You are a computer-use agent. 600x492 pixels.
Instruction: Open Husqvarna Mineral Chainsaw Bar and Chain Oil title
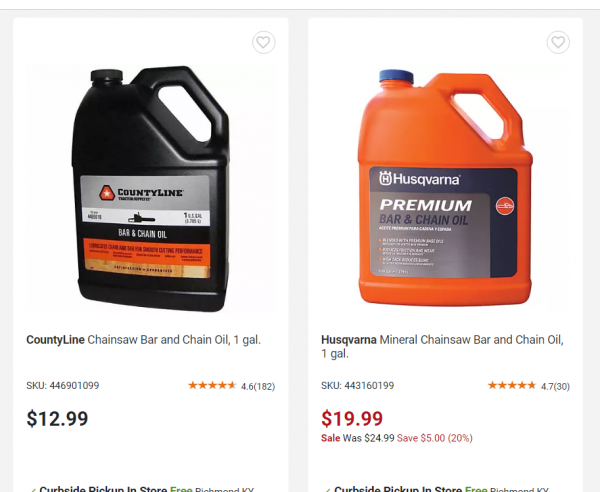point(442,346)
